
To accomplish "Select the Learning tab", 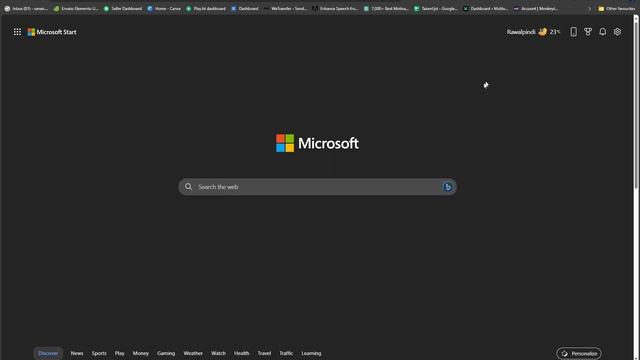I will pos(311,353).
